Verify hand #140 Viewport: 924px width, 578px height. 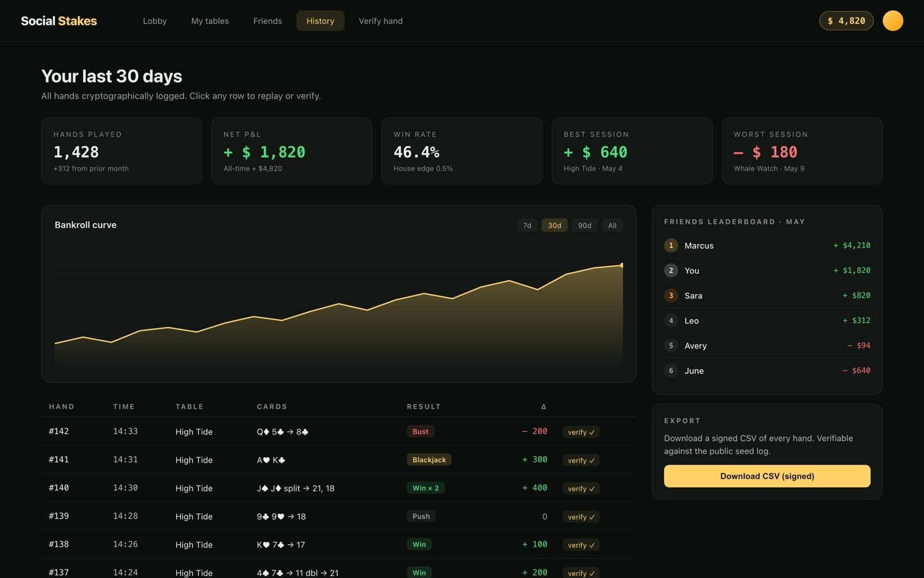(x=581, y=489)
